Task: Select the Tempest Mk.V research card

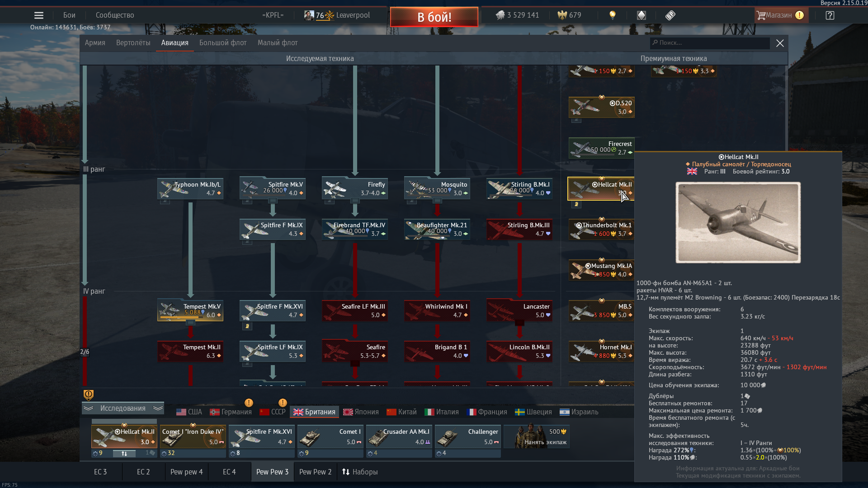Action: click(x=190, y=311)
